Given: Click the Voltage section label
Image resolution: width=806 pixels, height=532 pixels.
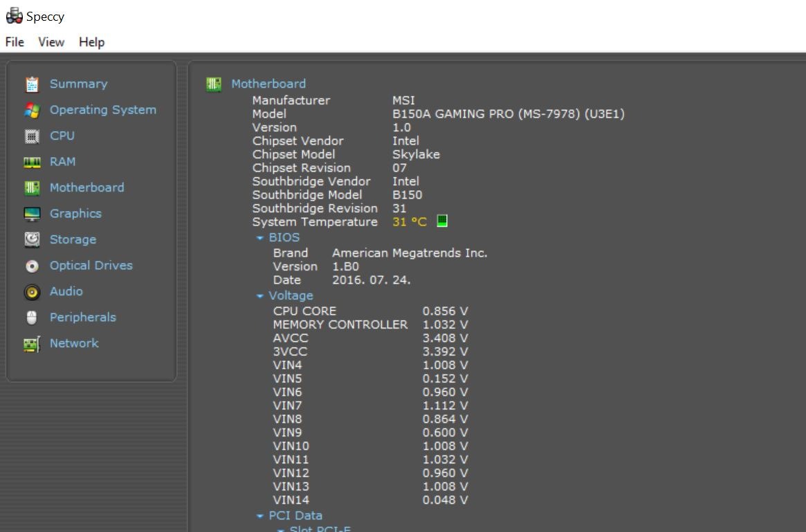Looking at the screenshot, I should click(x=291, y=295).
